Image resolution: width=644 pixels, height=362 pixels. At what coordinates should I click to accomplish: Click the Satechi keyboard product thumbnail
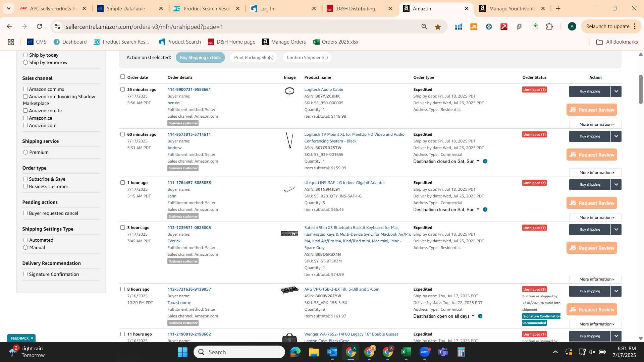289,234
